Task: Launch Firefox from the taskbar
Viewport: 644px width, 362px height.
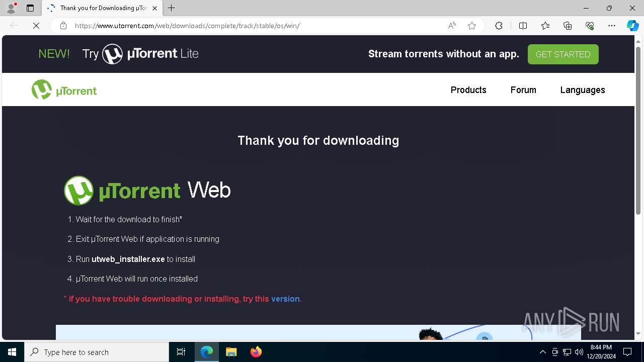Action: (x=256, y=352)
